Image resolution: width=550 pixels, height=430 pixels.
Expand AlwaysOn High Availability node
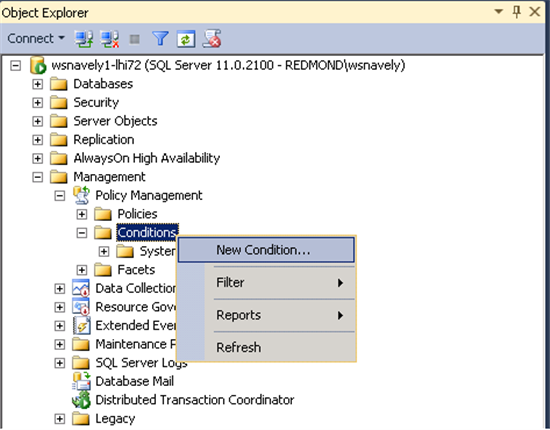[38, 159]
